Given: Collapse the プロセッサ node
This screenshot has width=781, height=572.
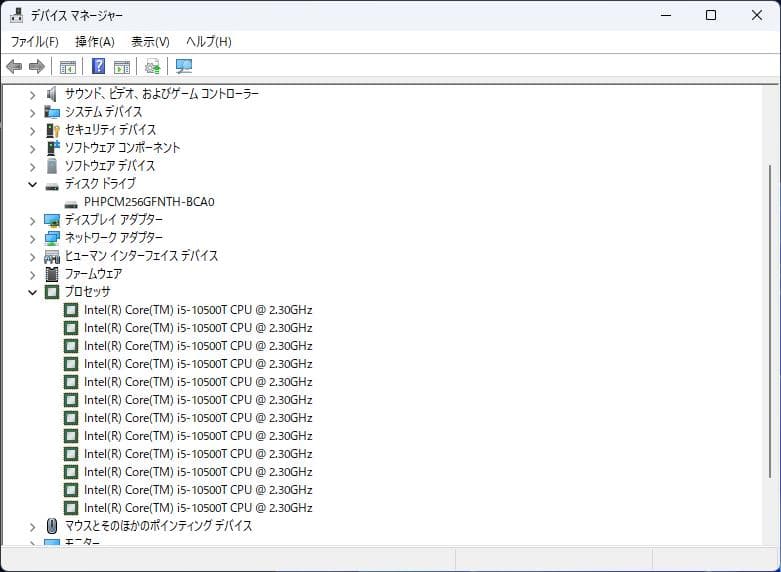Looking at the screenshot, I should coord(32,292).
